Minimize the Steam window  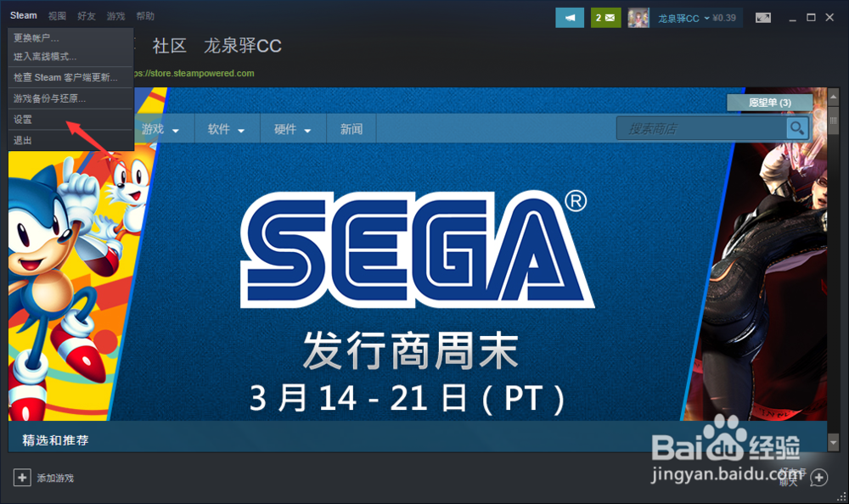(x=793, y=19)
